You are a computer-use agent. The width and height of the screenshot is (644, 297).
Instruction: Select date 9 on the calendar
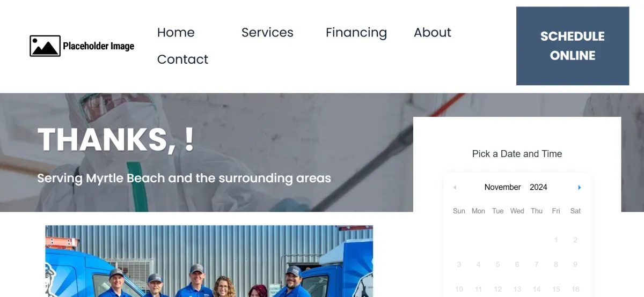[575, 264]
